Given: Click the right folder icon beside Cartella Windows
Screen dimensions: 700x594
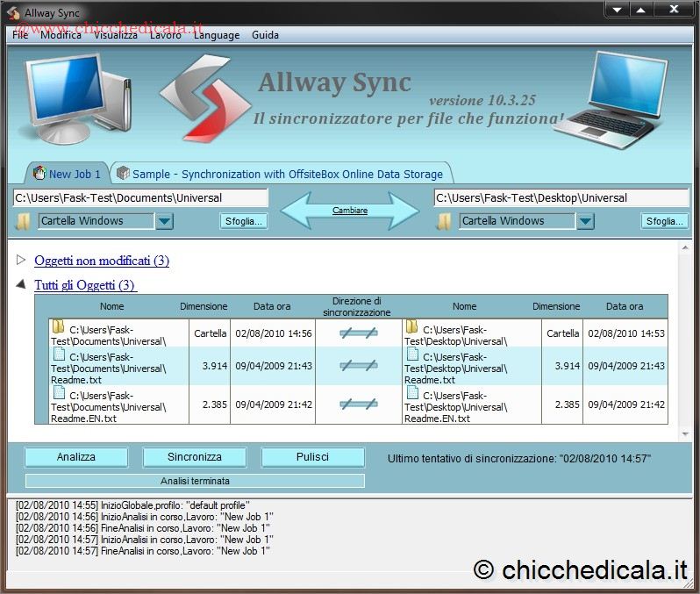Looking at the screenshot, I should click(x=444, y=221).
